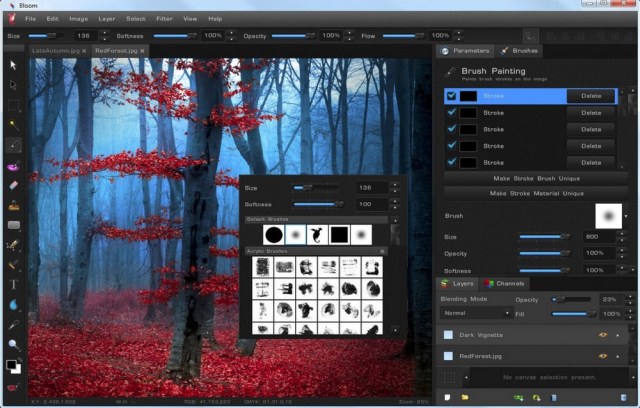Delete the first Stroke entry
Screen dimensions: 640x408
tap(591, 96)
